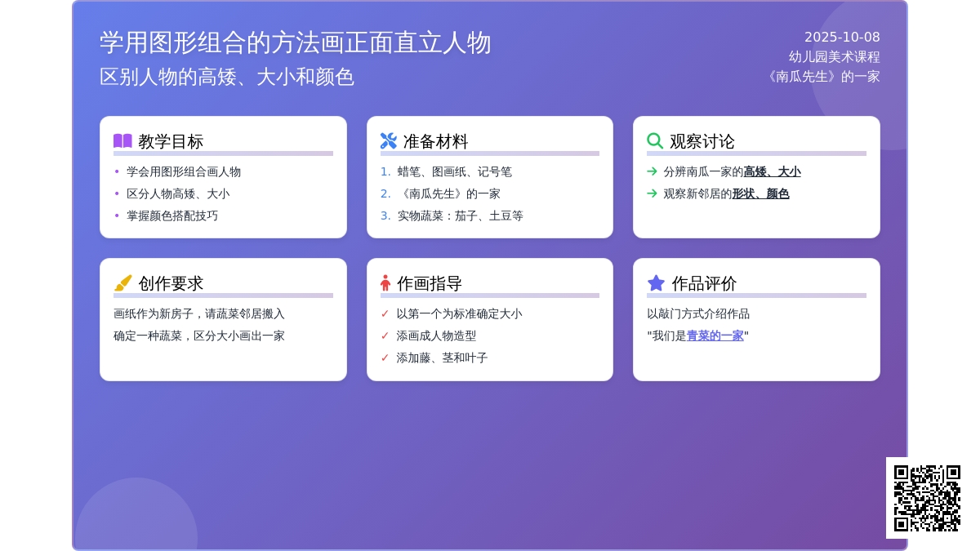The image size is (980, 551).
Task: Click the book icon beside 教学目标
Action: [122, 141]
